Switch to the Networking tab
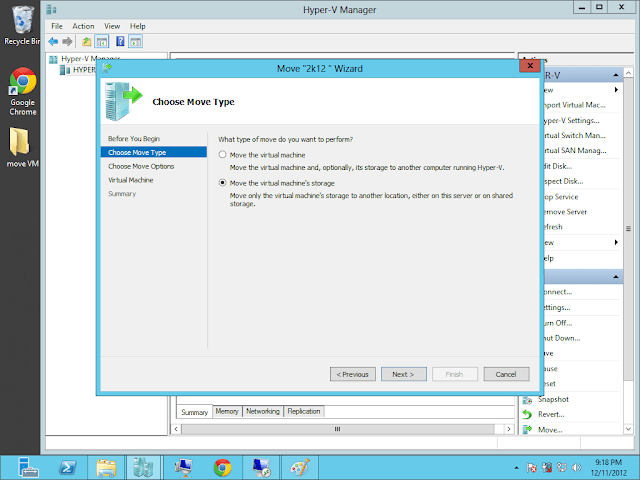This screenshot has height=480, width=640. (x=262, y=411)
